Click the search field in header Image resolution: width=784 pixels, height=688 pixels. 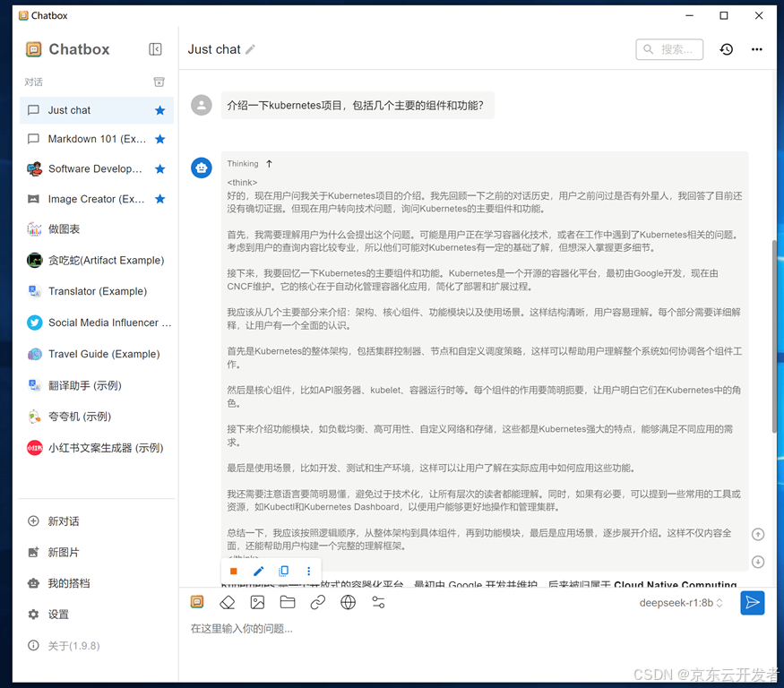[669, 49]
